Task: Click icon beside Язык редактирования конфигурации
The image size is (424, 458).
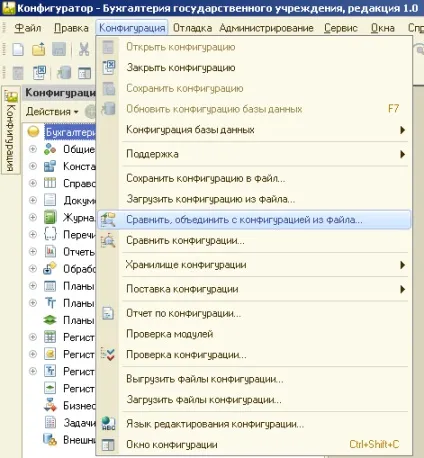Action: 109,424
